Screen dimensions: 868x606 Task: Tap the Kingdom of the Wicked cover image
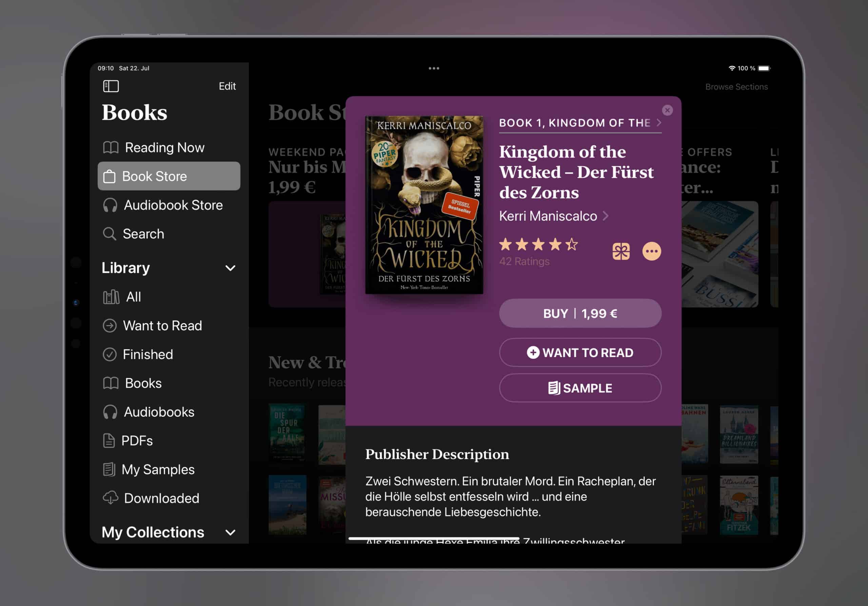[424, 205]
